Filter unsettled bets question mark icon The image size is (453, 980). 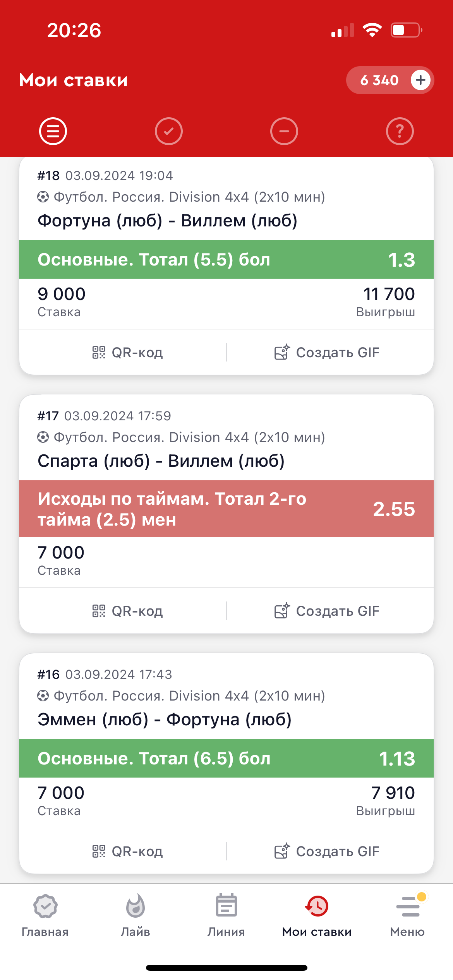point(400,131)
